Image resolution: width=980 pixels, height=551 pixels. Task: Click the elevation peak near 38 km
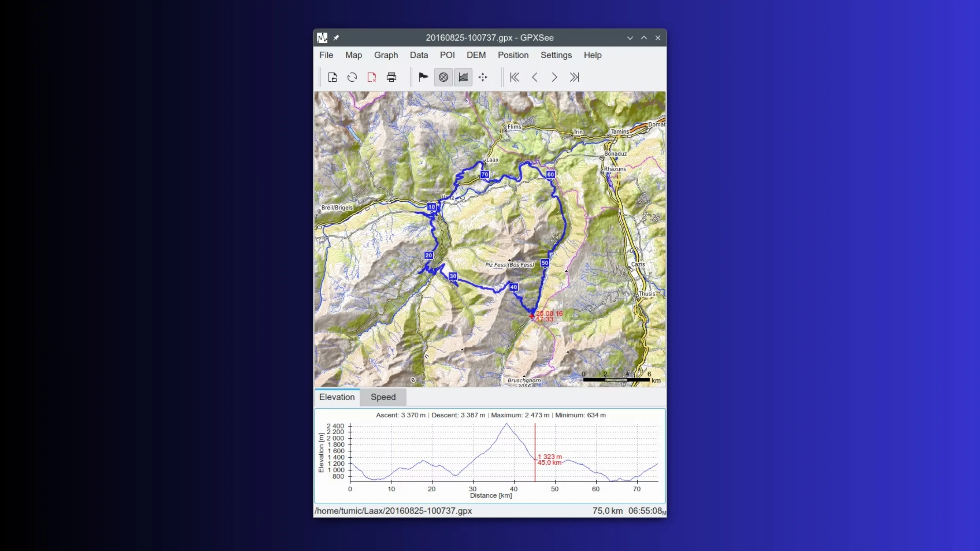click(506, 423)
